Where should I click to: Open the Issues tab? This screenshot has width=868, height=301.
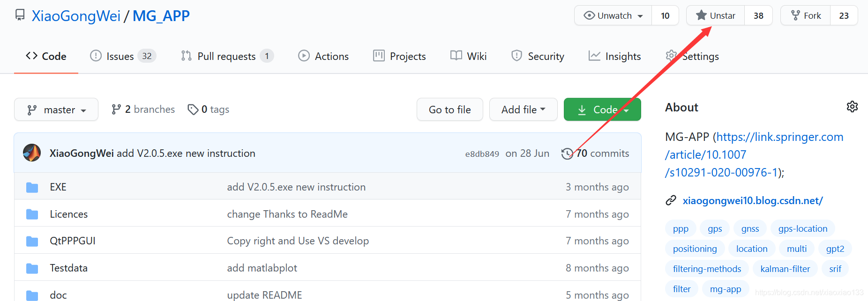coord(123,56)
